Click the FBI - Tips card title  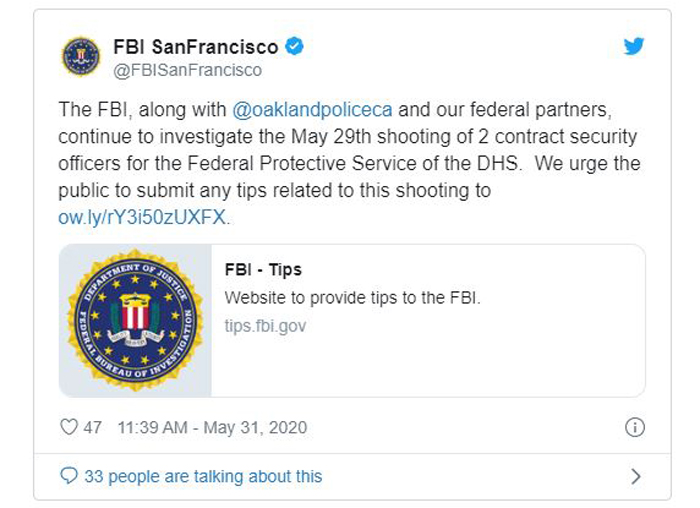pos(263,270)
